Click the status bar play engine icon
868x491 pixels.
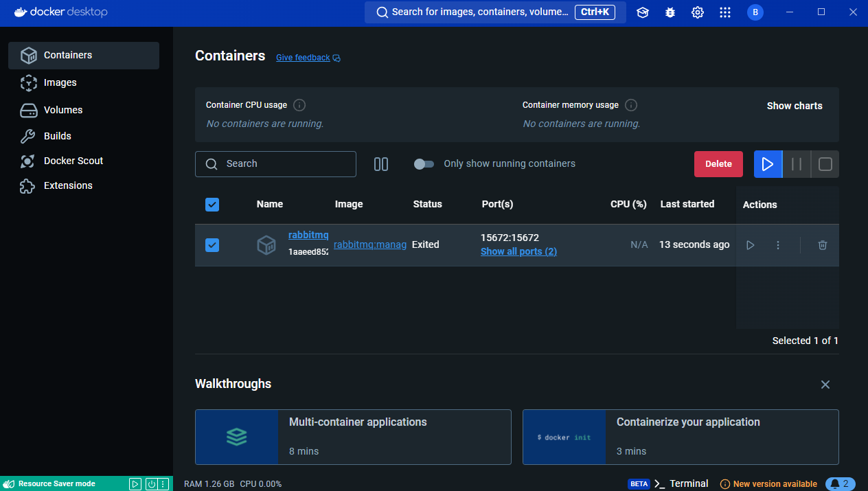click(135, 484)
